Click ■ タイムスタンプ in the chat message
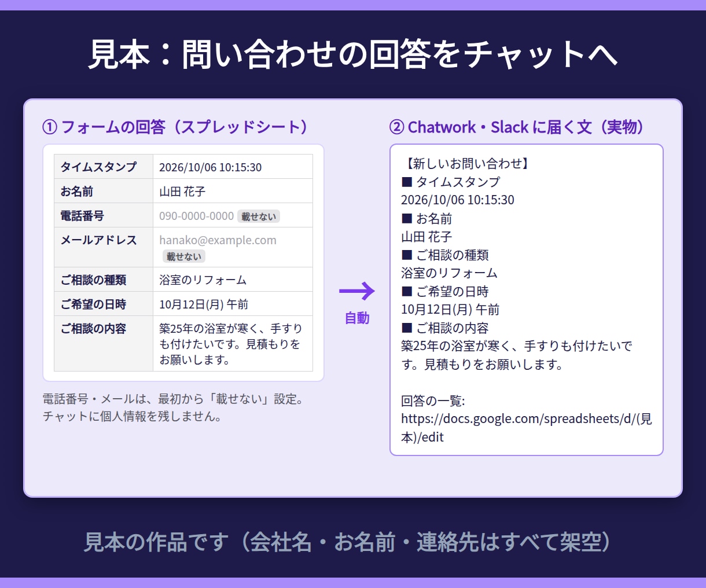This screenshot has width=706, height=588. pos(451,182)
